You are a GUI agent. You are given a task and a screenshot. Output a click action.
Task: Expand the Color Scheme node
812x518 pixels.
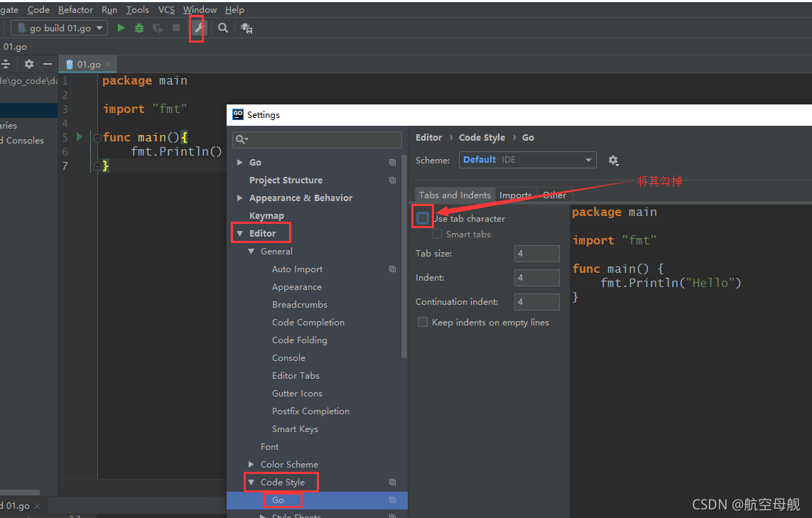coord(251,464)
